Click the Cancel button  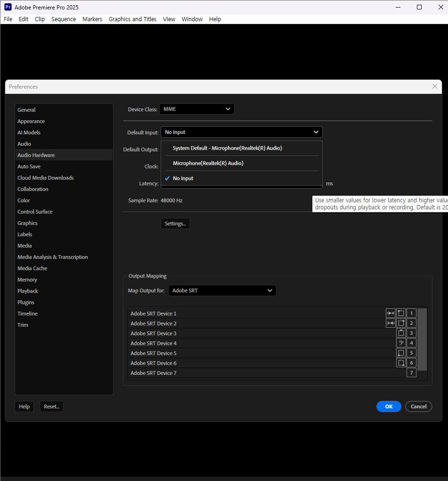click(419, 406)
